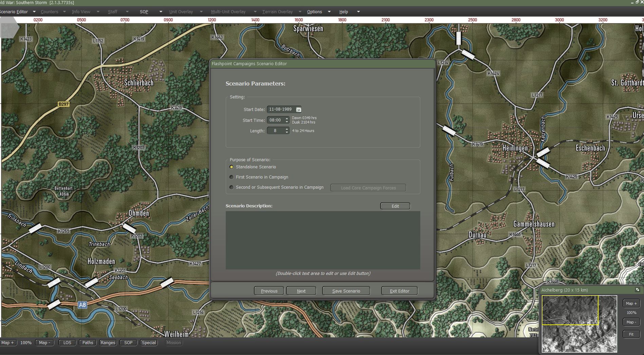644x355 pixels.
Task: Click the Previous button in dialog
Action: pos(269,291)
